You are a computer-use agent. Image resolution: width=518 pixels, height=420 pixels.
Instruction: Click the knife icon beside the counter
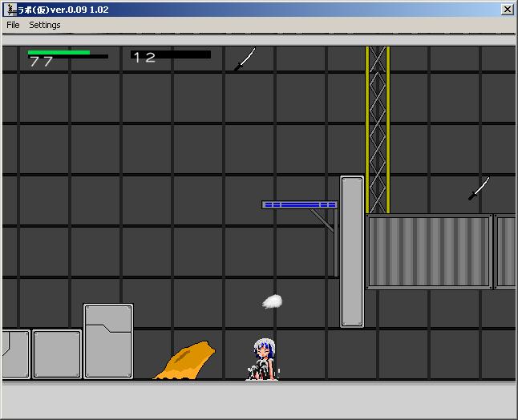pyautogui.click(x=245, y=59)
